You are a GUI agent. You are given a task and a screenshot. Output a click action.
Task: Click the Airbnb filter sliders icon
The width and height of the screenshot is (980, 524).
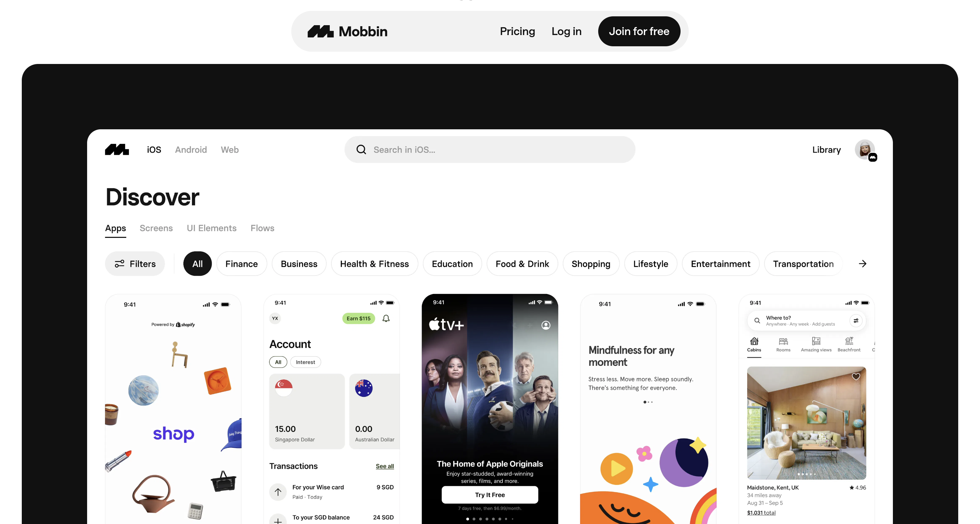click(855, 321)
